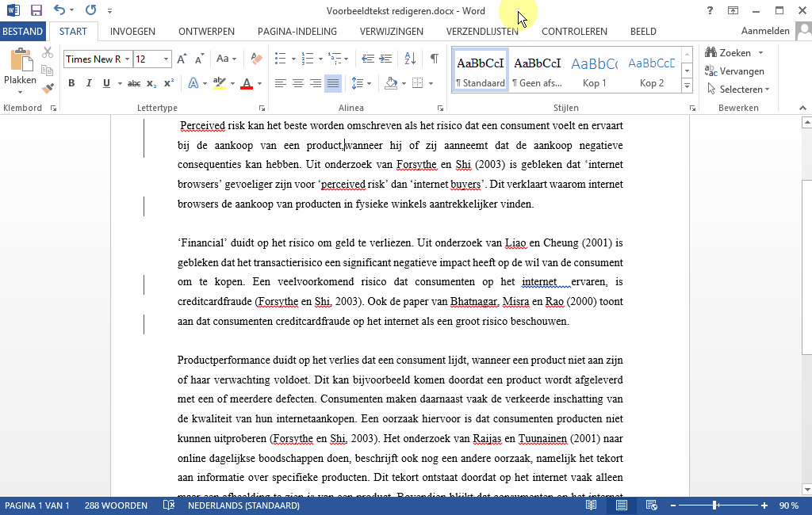Increase paragraph indent

tap(386, 59)
